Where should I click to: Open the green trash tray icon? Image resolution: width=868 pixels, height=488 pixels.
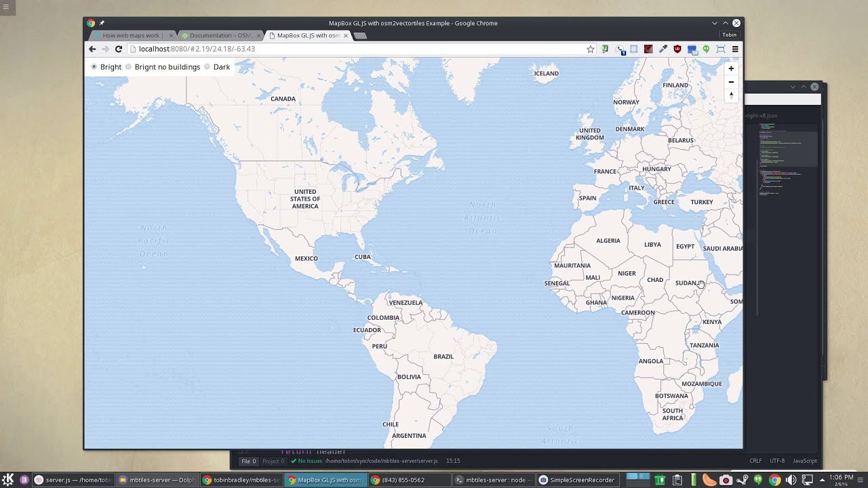click(660, 480)
